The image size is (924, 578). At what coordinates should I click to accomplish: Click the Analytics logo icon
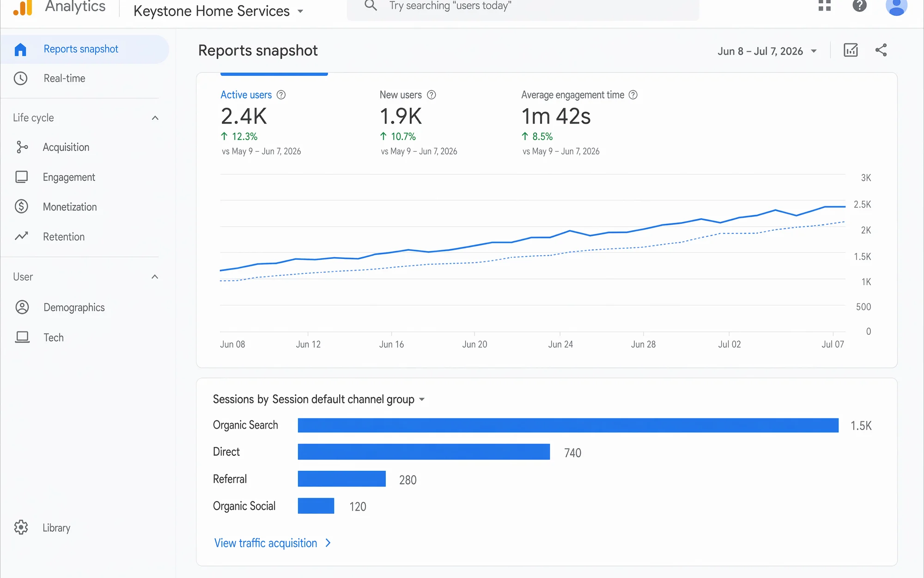23,7
